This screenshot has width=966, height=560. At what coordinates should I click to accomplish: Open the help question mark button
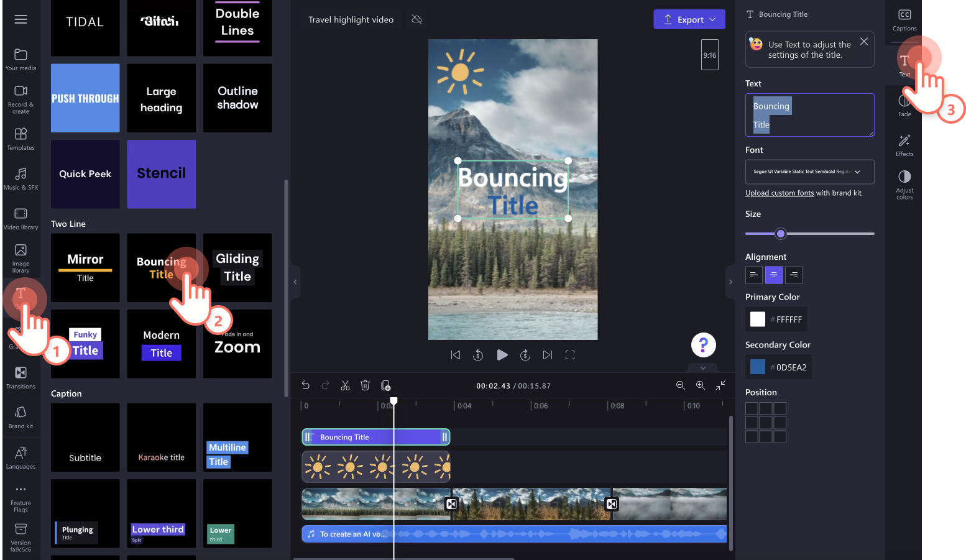click(x=703, y=344)
